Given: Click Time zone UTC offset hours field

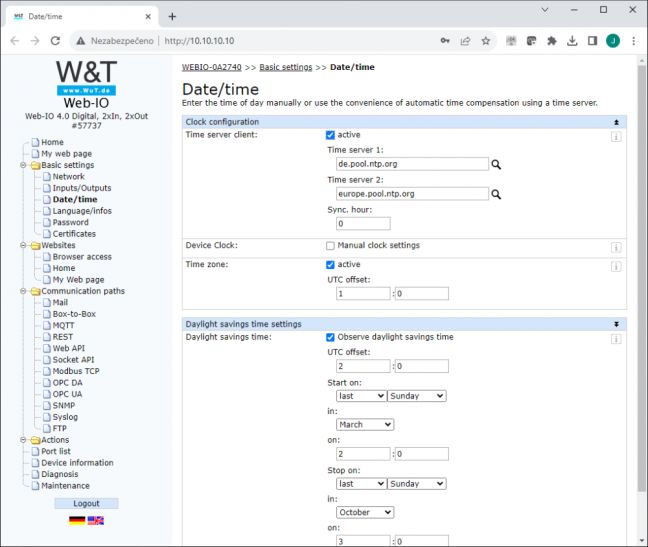Looking at the screenshot, I should [363, 294].
